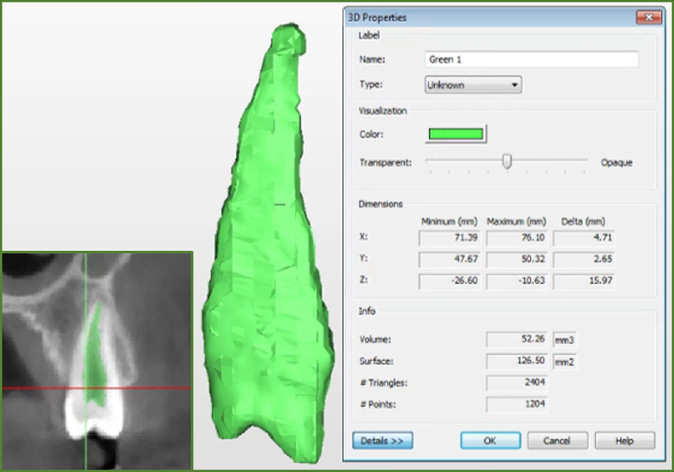Click the green Color swatch
674x472 pixels.
pyautogui.click(x=456, y=134)
